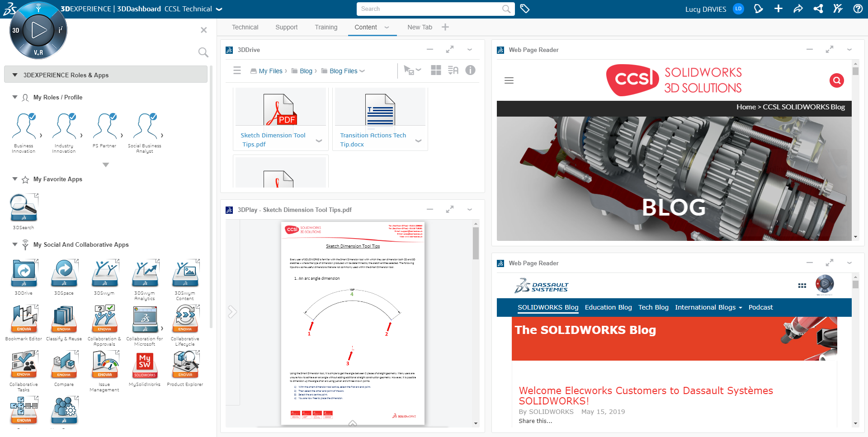
Task: Switch 3DDrive to tile view
Action: (436, 70)
